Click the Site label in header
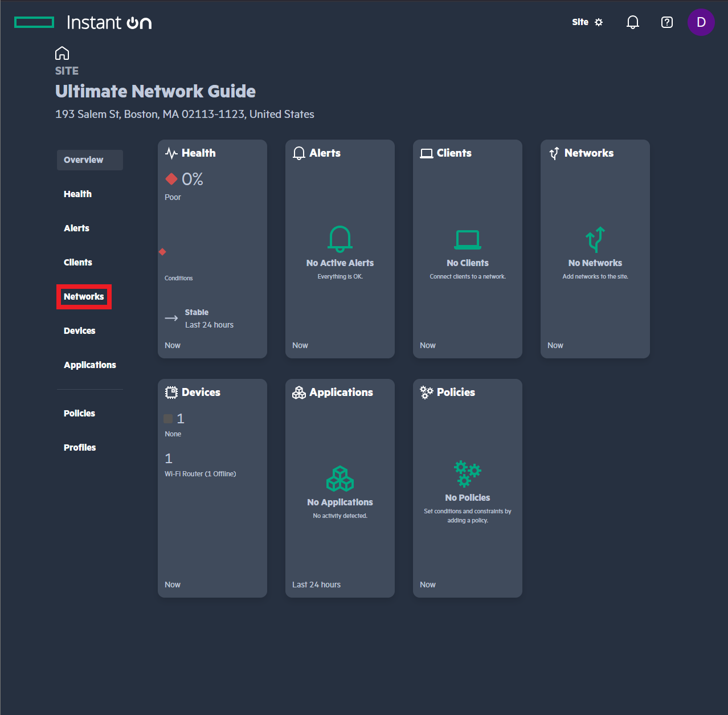728x715 pixels. click(x=580, y=22)
